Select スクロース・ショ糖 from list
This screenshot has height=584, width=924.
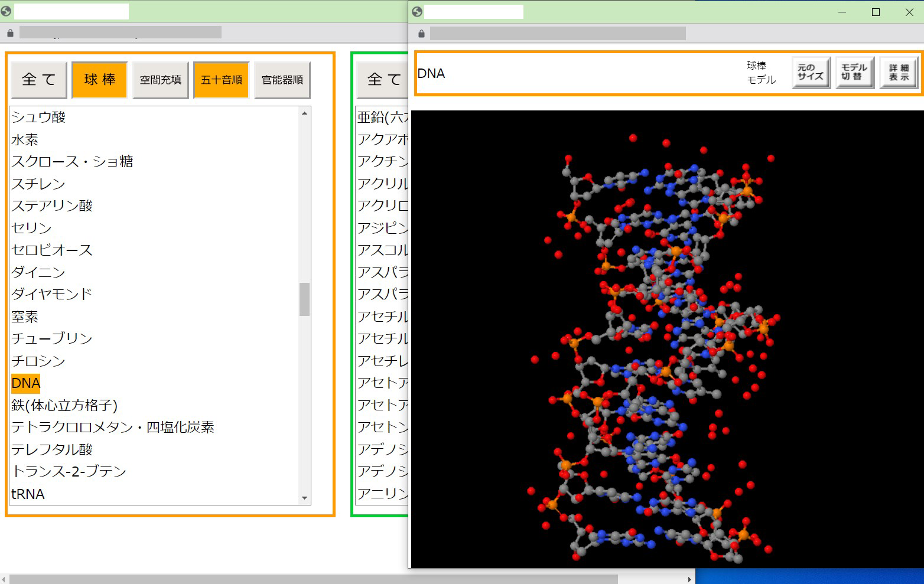[72, 161]
